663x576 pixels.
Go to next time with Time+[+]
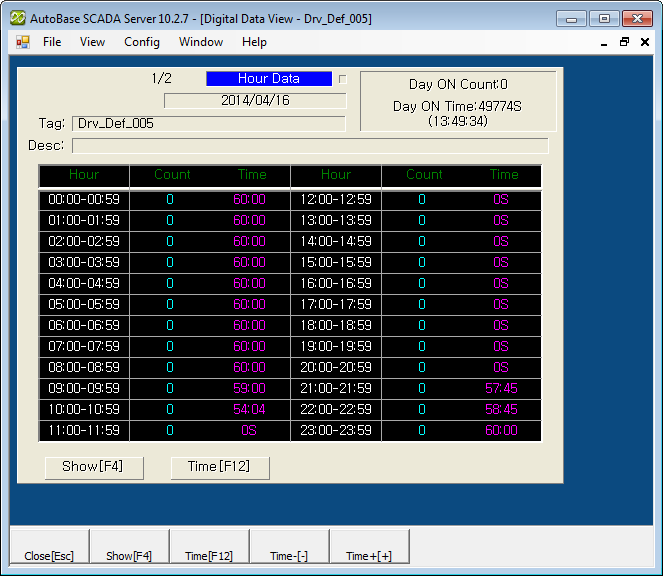(x=369, y=546)
